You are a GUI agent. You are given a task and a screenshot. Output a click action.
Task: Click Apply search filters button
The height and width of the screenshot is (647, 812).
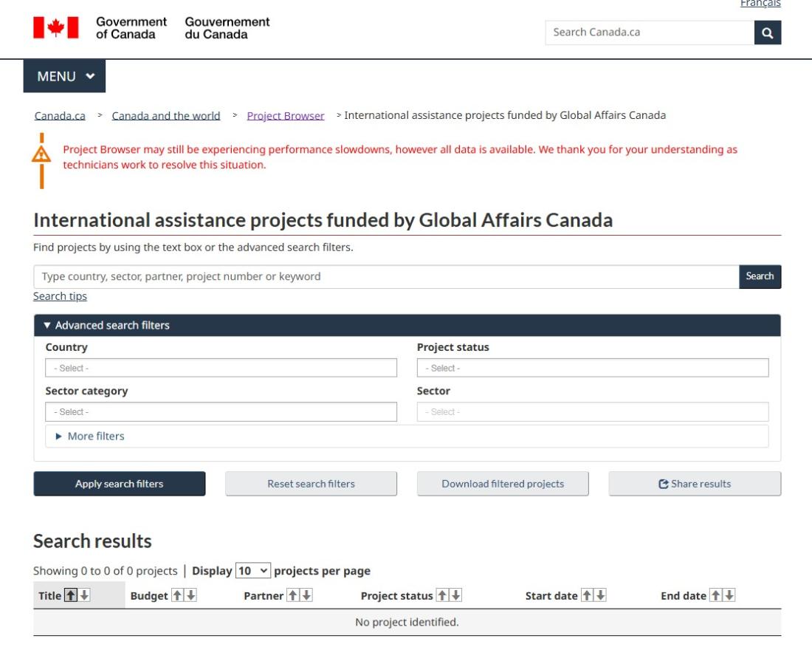pos(120,484)
